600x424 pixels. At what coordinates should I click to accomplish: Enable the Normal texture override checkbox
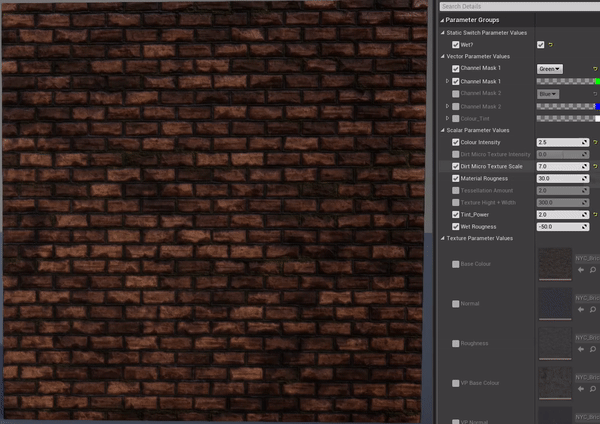455,304
